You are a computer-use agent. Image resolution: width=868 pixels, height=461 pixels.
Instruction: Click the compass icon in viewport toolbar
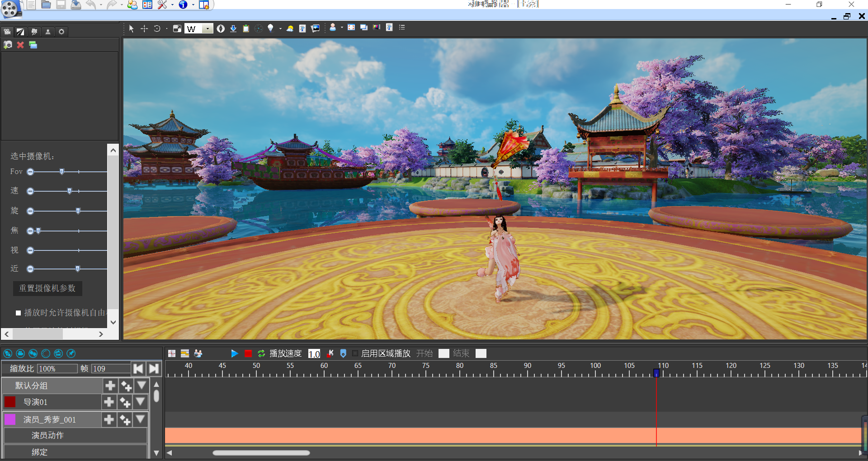[221, 28]
